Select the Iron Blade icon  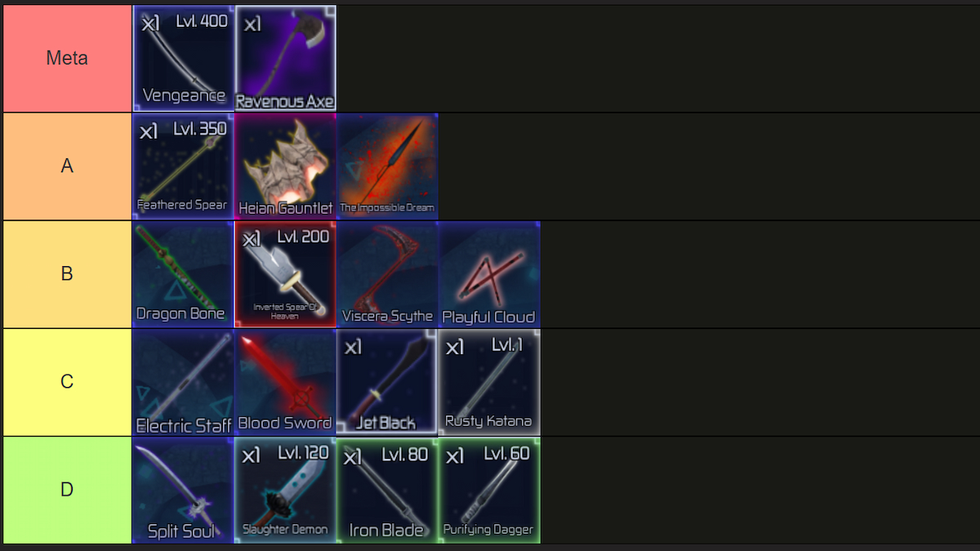click(387, 490)
